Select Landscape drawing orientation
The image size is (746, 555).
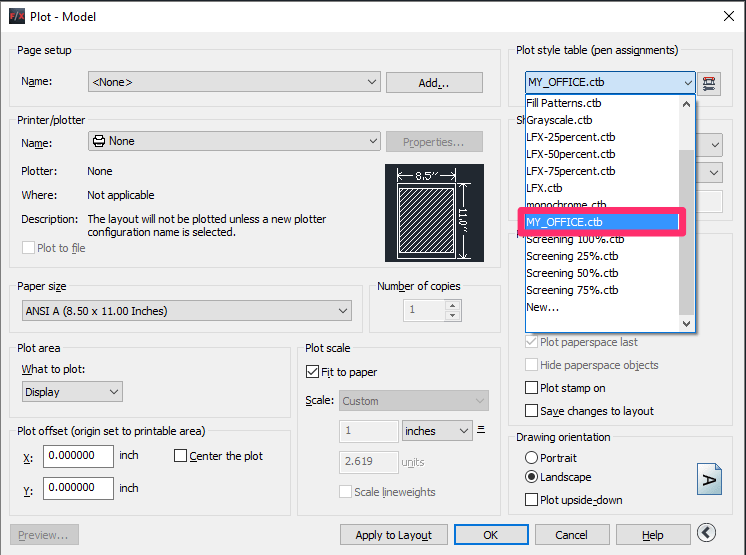point(531,477)
